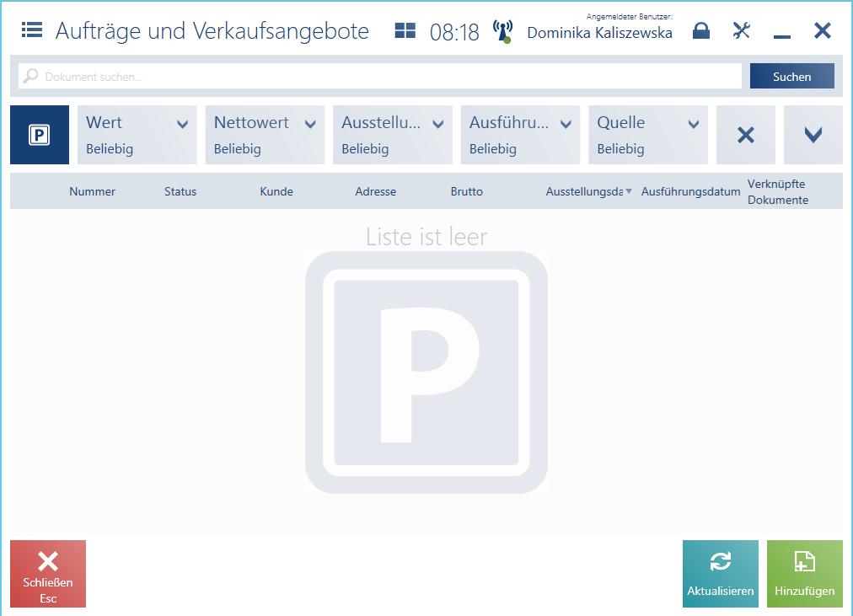This screenshot has height=616, width=853.
Task: Open the Quelle filter dropdown
Action: point(648,135)
